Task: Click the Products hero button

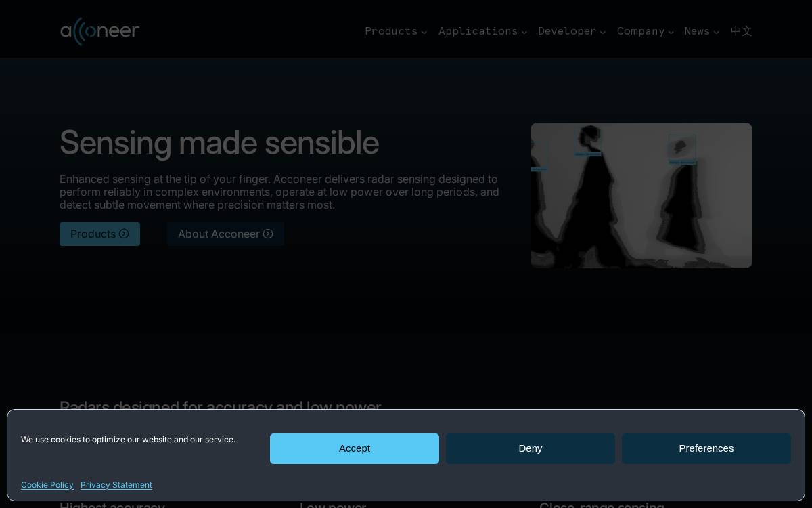Action: pyautogui.click(x=99, y=234)
